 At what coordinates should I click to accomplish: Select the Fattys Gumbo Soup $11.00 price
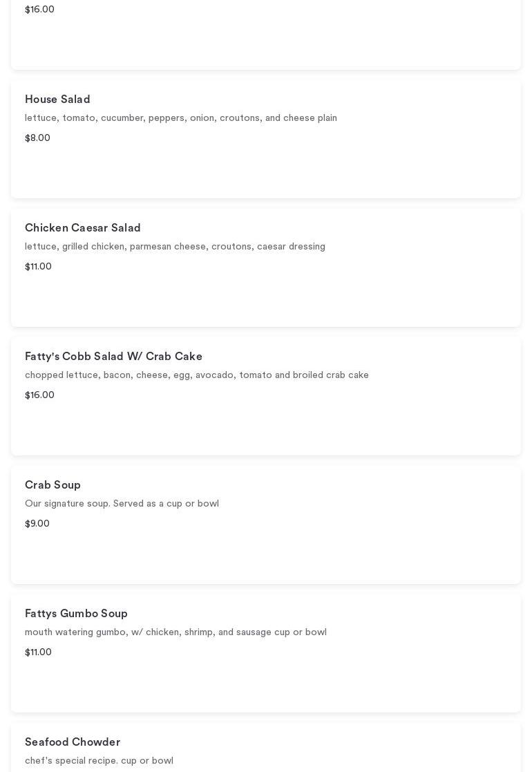click(38, 652)
